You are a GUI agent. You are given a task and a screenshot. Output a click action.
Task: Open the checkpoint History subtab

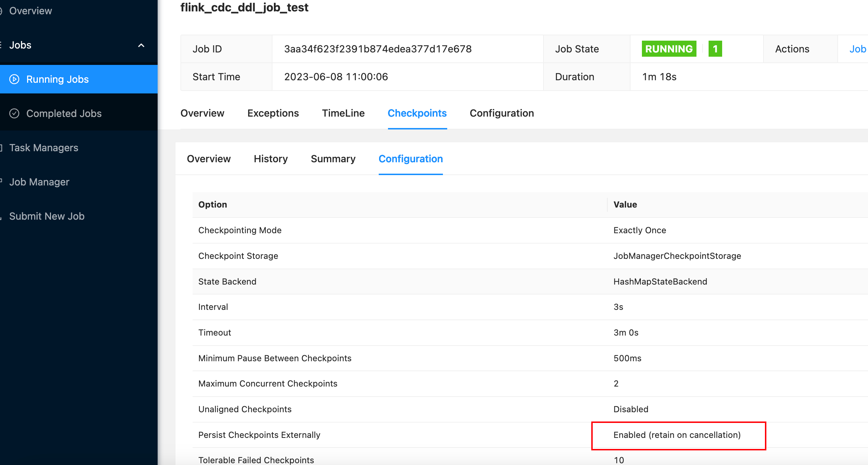point(270,159)
